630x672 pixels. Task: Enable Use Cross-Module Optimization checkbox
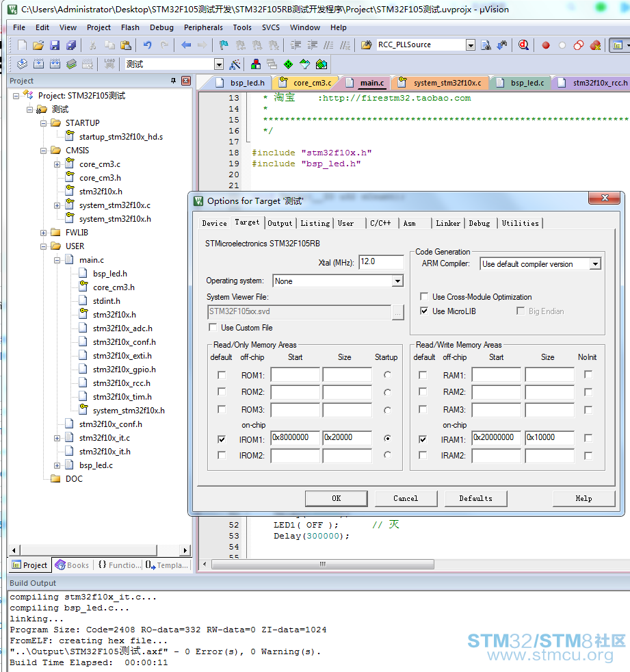pos(424,296)
